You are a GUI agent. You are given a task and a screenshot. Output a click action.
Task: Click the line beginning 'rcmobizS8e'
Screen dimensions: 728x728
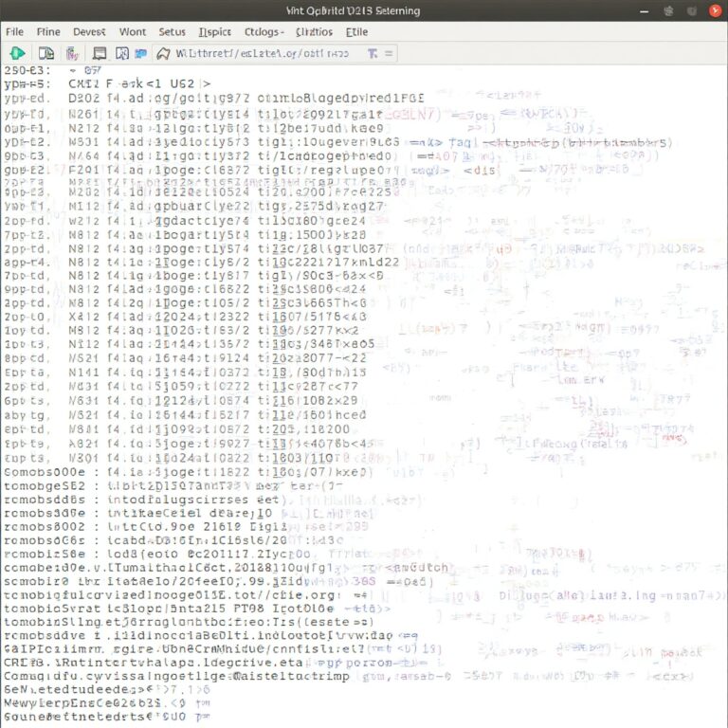click(x=158, y=555)
